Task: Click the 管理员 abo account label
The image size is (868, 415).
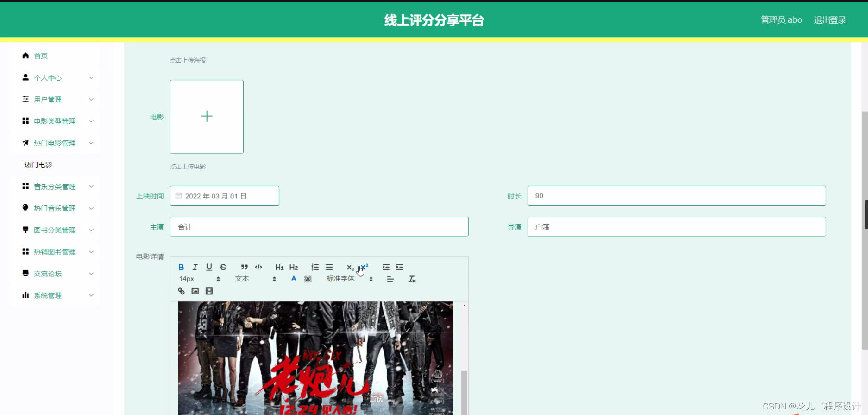Action: pos(781,20)
